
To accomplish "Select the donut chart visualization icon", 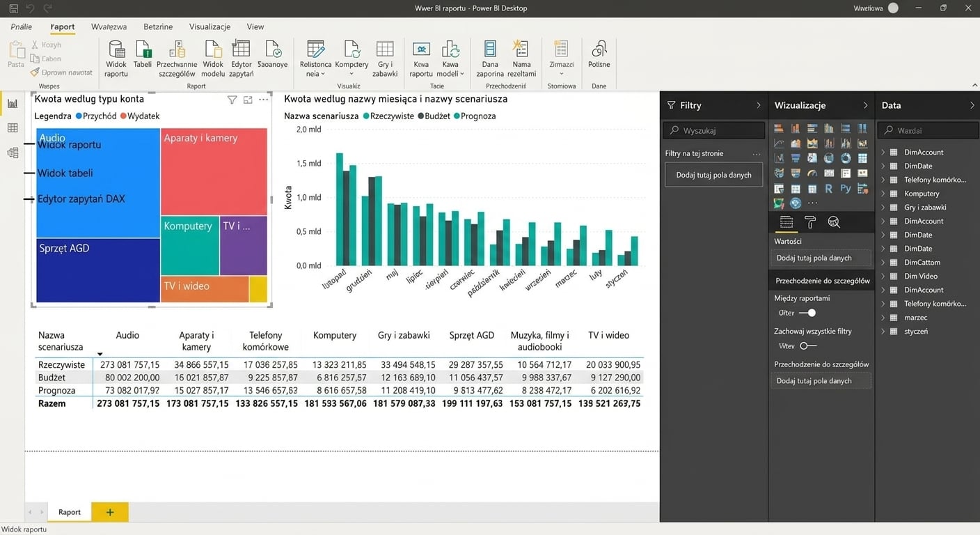I will pyautogui.click(x=846, y=158).
